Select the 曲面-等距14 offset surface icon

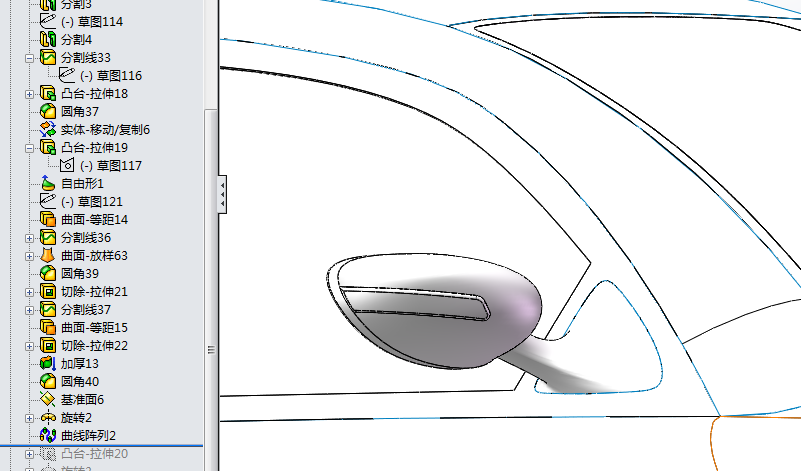(x=48, y=219)
